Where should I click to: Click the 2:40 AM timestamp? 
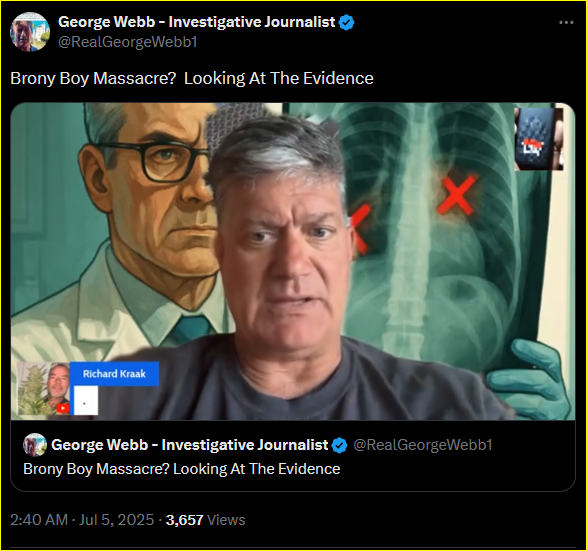point(39,520)
